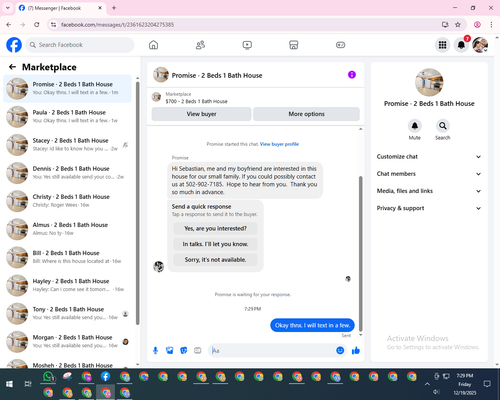The width and height of the screenshot is (500, 400).
Task: Switch to the Messenger Facebook browser tab
Action: (60, 8)
